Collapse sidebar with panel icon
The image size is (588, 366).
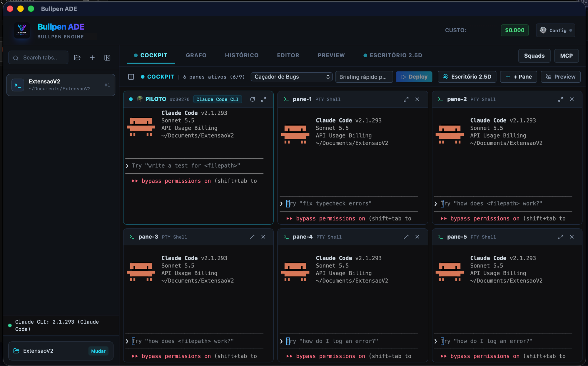107,58
